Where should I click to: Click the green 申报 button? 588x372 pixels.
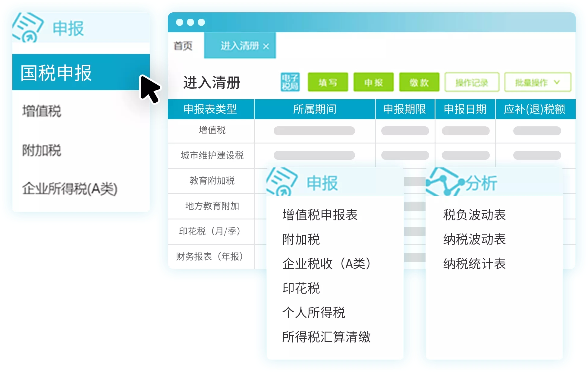[373, 82]
